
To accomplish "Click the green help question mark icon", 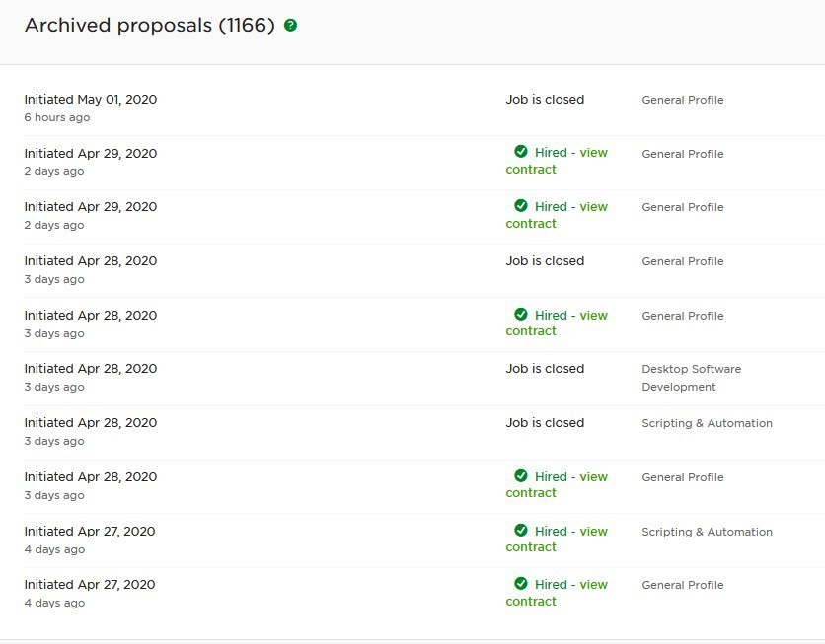I will pos(290,26).
